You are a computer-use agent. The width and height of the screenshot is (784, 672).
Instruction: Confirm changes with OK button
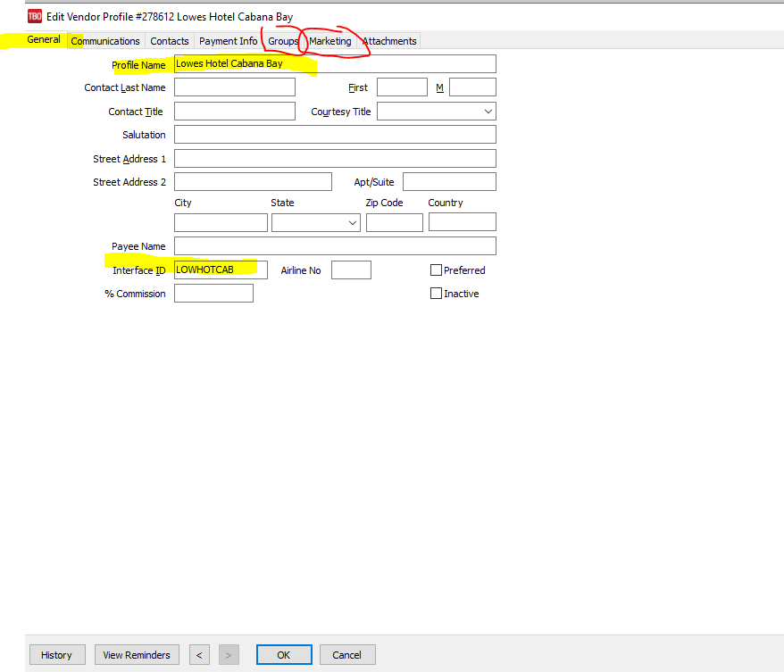(x=284, y=654)
